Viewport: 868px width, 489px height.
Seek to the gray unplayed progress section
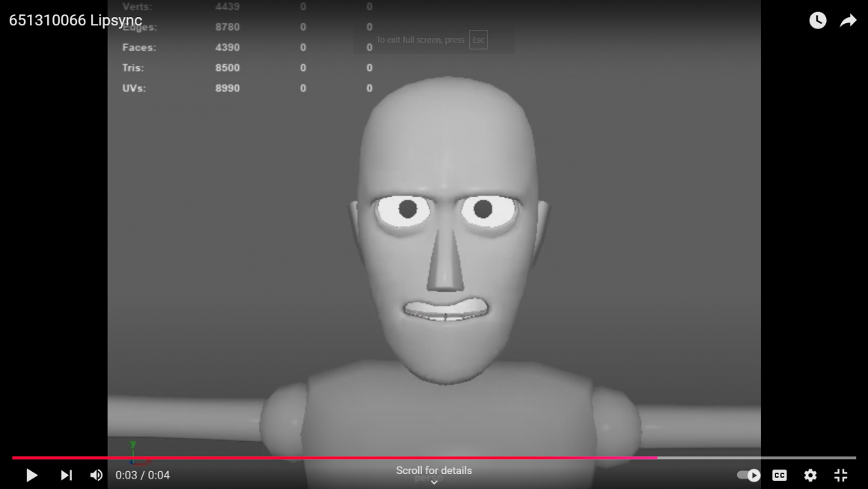tap(756, 458)
